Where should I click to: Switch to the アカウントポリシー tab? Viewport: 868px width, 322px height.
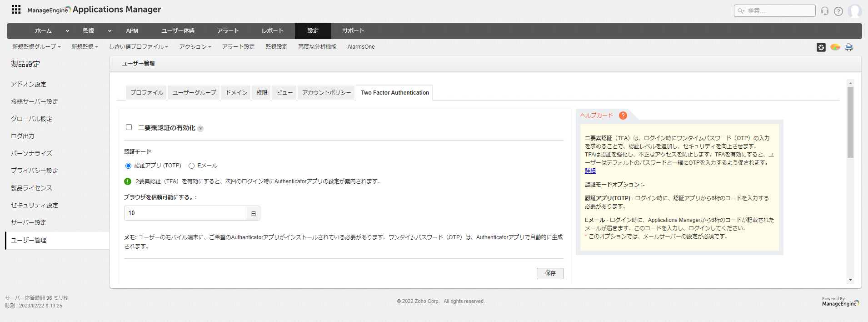[x=326, y=93]
